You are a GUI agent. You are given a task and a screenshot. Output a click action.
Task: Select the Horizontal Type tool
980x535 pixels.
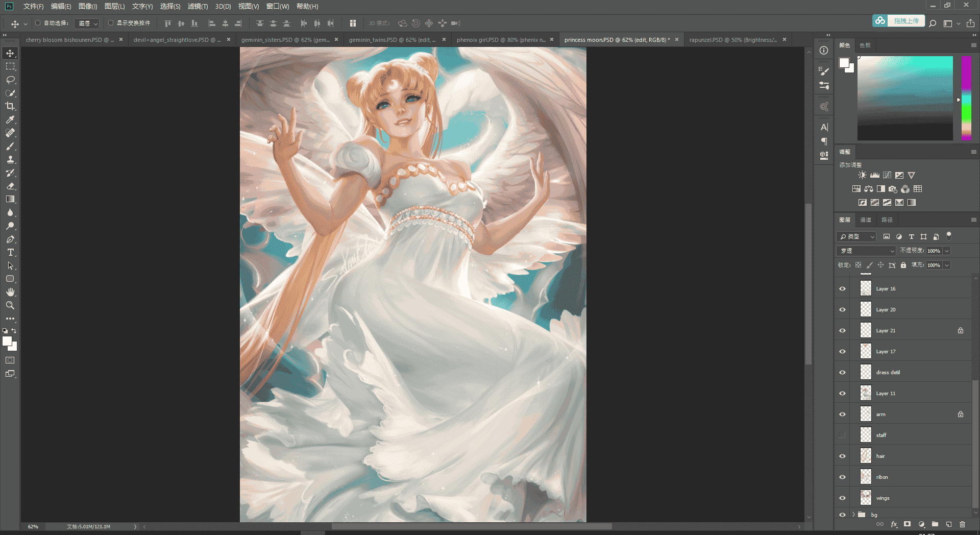10,252
